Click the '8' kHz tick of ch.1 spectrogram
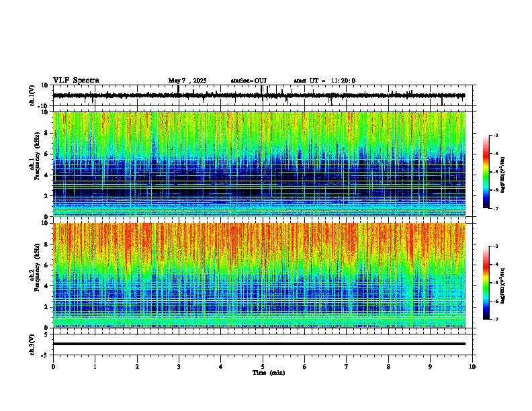Screen dimensions: 532x411 point(46,133)
